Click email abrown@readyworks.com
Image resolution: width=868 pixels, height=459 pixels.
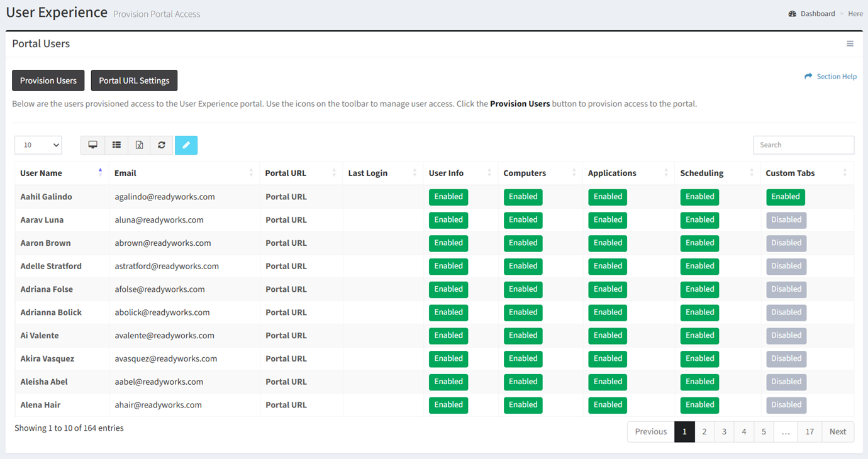pos(163,243)
